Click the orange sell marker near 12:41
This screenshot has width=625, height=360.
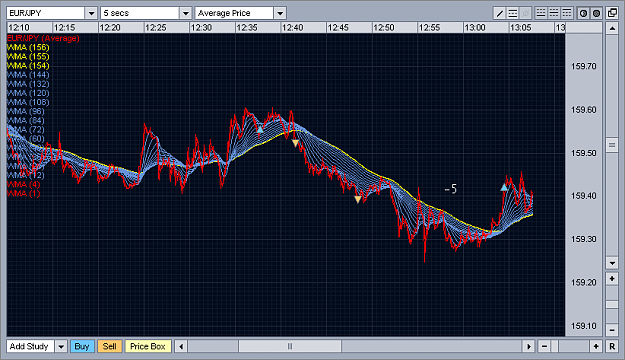tap(295, 143)
